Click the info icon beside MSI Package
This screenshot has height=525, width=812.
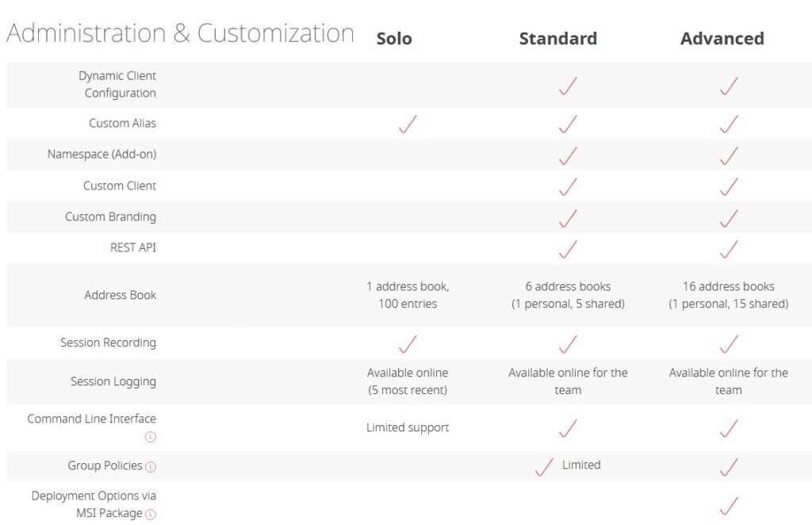(150, 514)
